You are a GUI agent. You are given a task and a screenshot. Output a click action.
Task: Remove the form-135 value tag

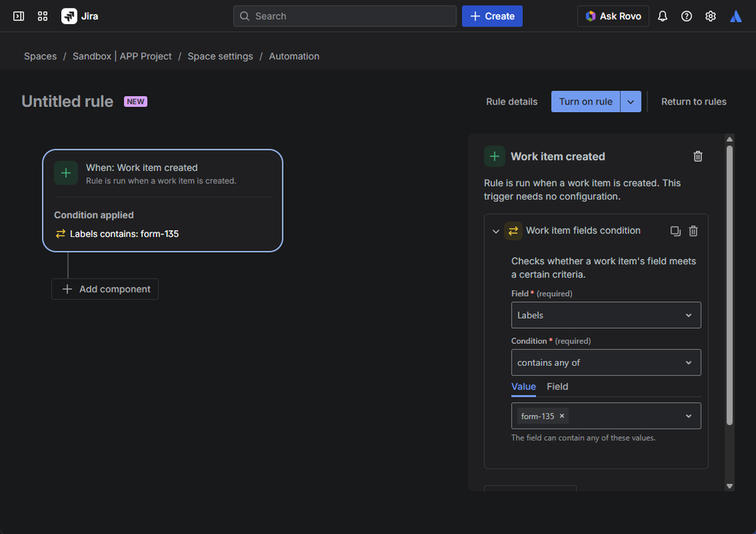[562, 416]
